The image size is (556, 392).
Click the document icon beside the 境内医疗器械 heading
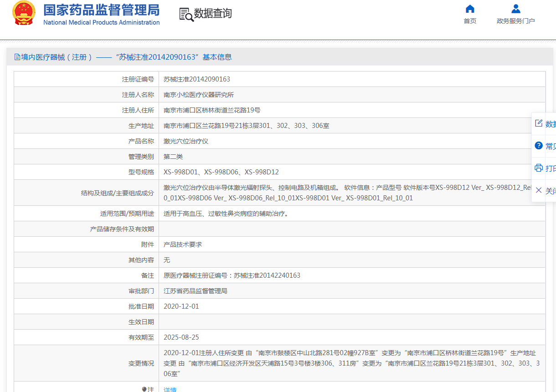click(x=17, y=57)
